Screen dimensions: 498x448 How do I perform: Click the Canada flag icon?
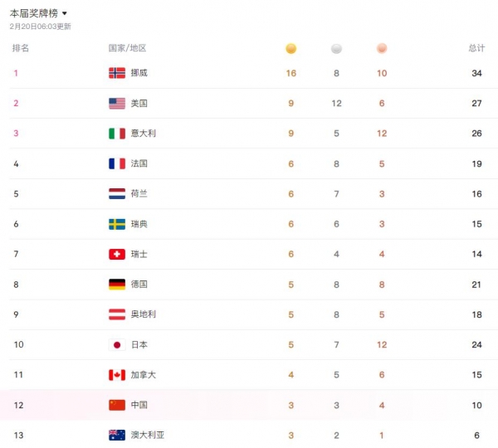point(117,375)
